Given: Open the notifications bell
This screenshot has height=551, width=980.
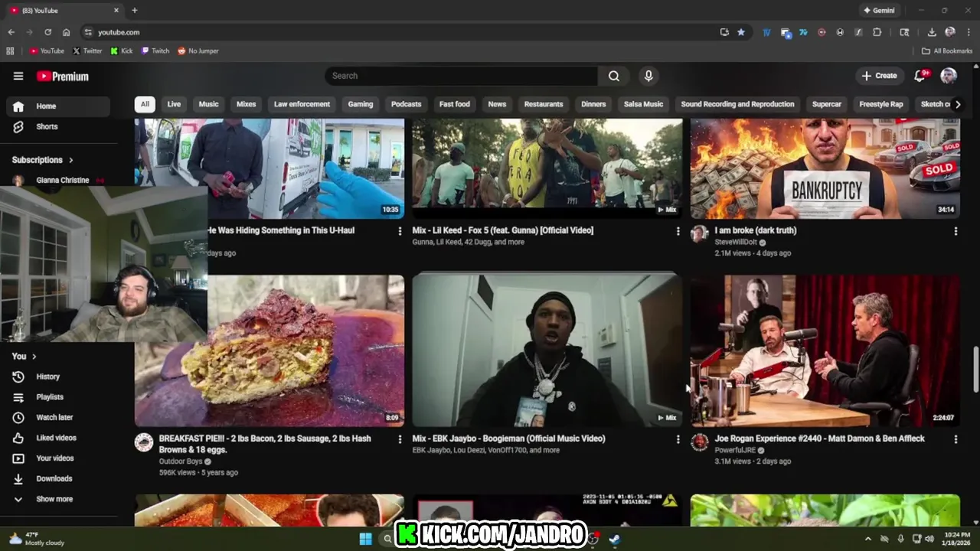Looking at the screenshot, I should [921, 75].
